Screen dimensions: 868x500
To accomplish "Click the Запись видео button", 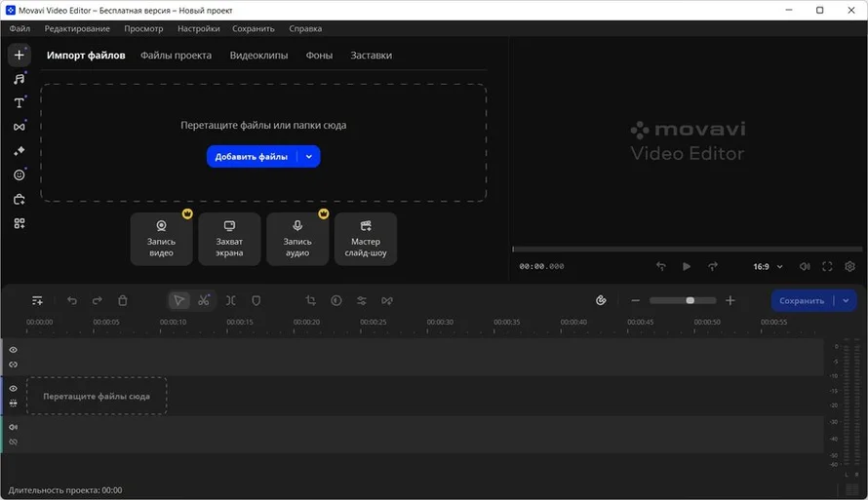I will [x=161, y=239].
